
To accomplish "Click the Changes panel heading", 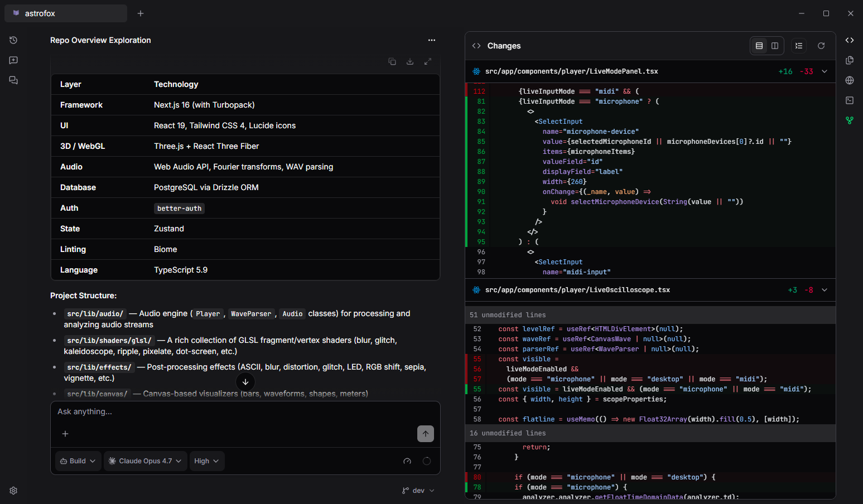I will click(504, 46).
